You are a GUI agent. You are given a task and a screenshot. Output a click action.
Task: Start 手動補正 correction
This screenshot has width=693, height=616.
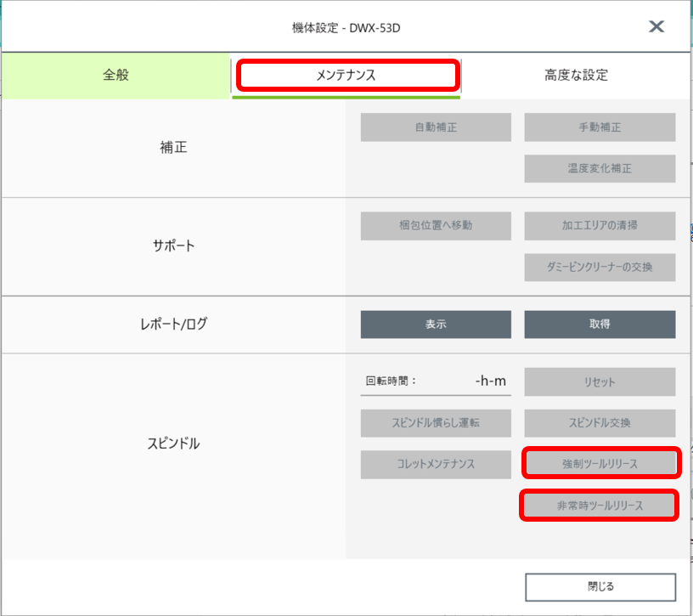tap(600, 127)
